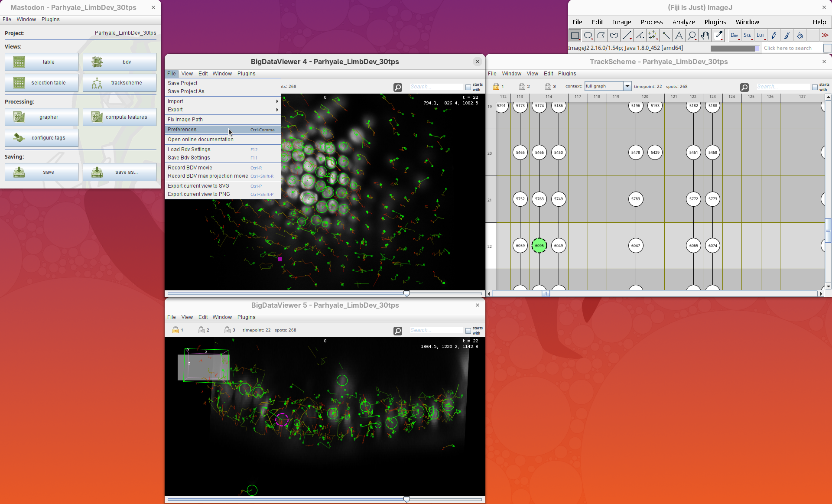Open the Analyze menu in ImageJ
This screenshot has height=504, width=832.
[683, 22]
